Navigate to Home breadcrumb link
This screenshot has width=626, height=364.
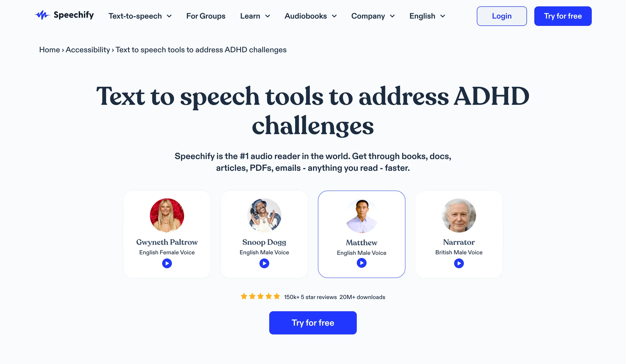point(49,49)
